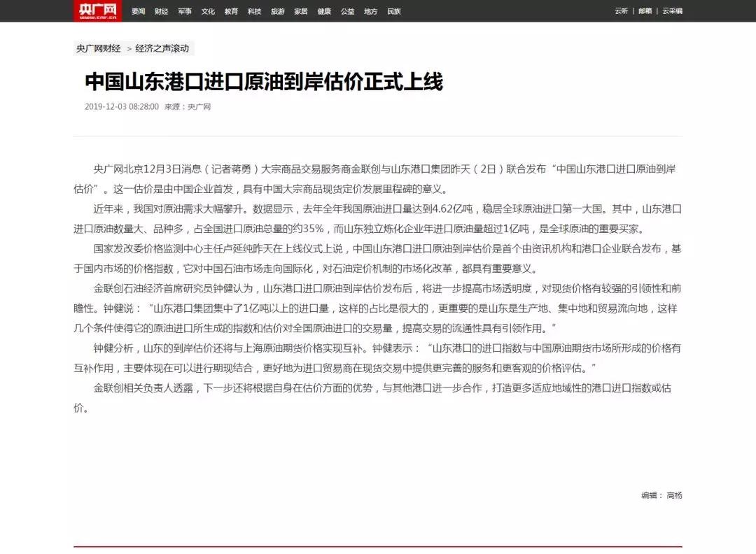Open the 家居 channel

(x=301, y=11)
